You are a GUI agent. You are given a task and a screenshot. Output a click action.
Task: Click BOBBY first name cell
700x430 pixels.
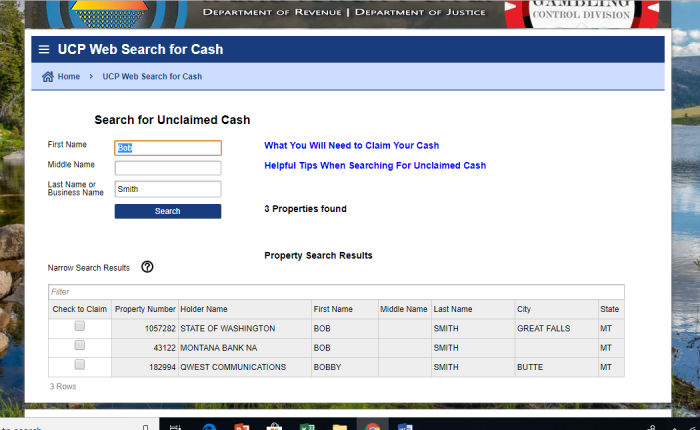tap(345, 367)
